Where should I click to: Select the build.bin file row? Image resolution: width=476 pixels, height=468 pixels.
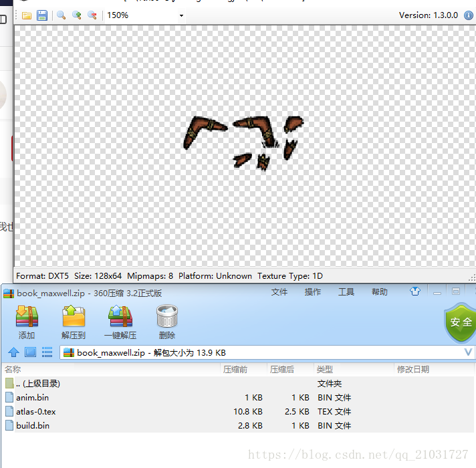238,425
